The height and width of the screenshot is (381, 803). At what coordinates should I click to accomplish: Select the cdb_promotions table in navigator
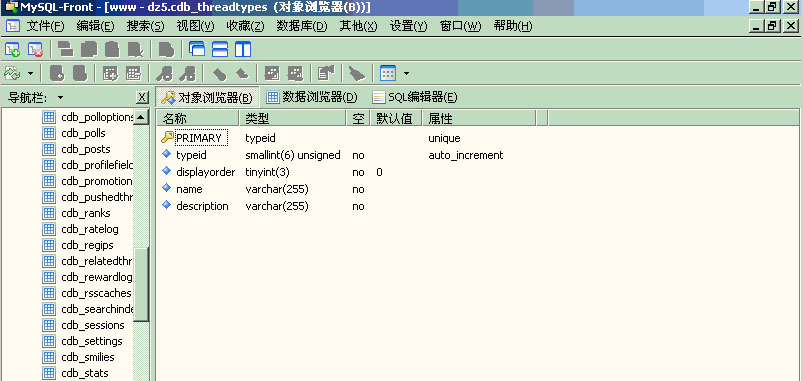point(88,181)
